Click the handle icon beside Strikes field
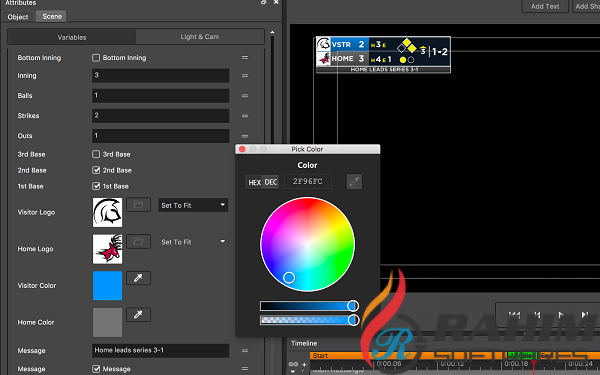Screen dimensions: 600x375 click(x=245, y=116)
